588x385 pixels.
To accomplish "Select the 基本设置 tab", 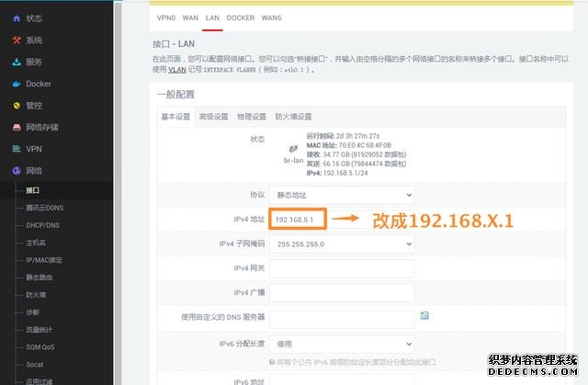I will click(x=175, y=117).
